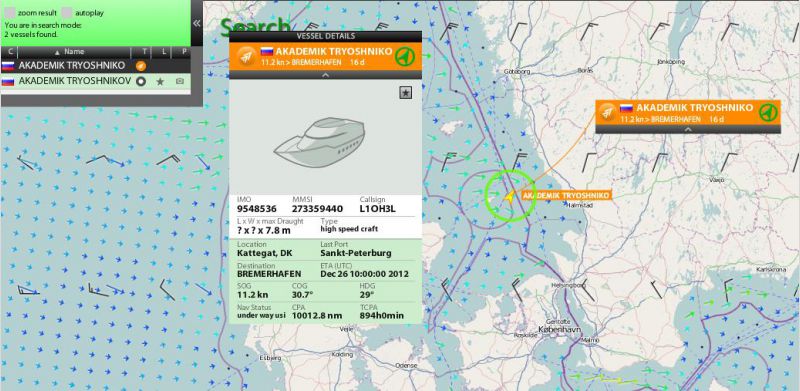Viewport: 800px width, 391px height.
Task: Click green compass icon in map popup
Action: [768, 112]
